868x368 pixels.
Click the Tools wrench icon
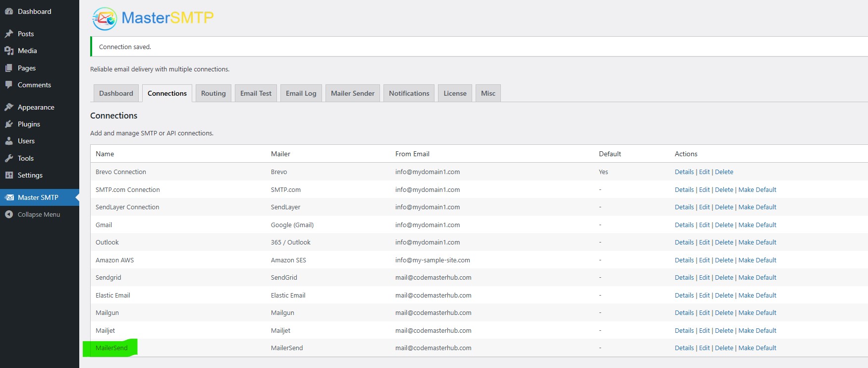9,158
